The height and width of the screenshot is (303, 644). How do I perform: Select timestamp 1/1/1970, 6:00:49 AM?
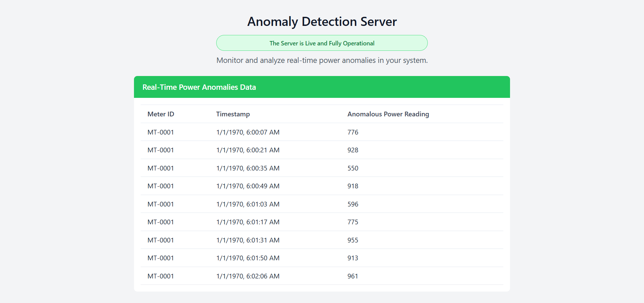pos(248,186)
